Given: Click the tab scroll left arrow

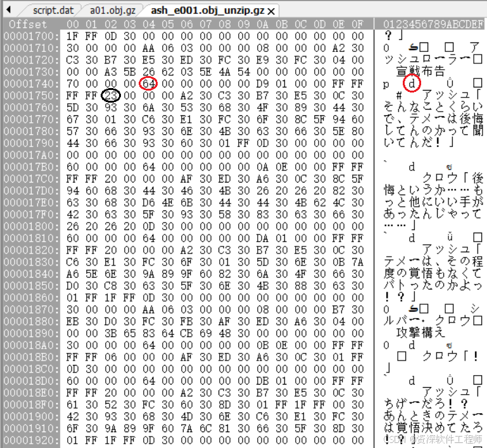Looking at the screenshot, I should (x=9, y=10).
